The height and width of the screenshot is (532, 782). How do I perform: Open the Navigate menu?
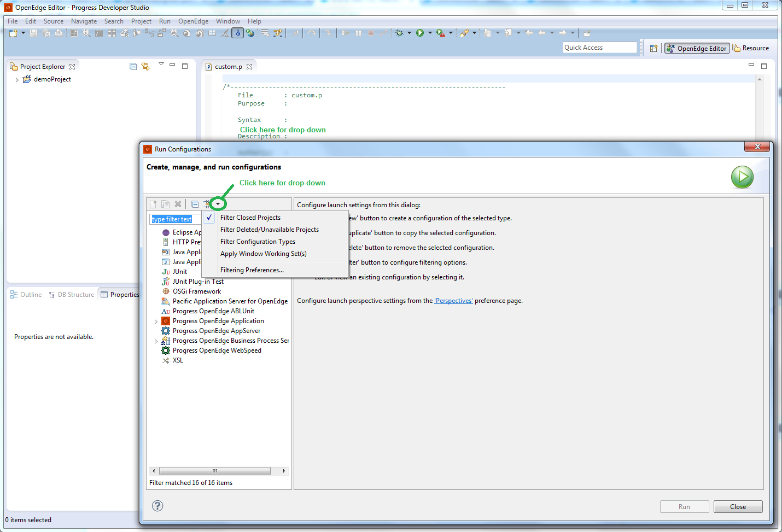(84, 21)
